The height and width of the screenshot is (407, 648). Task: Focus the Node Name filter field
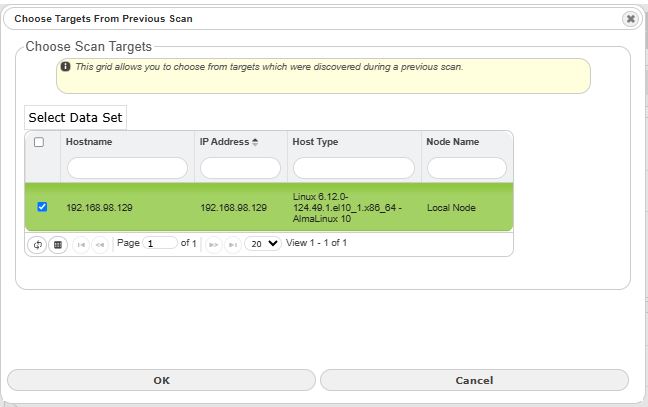(x=467, y=168)
